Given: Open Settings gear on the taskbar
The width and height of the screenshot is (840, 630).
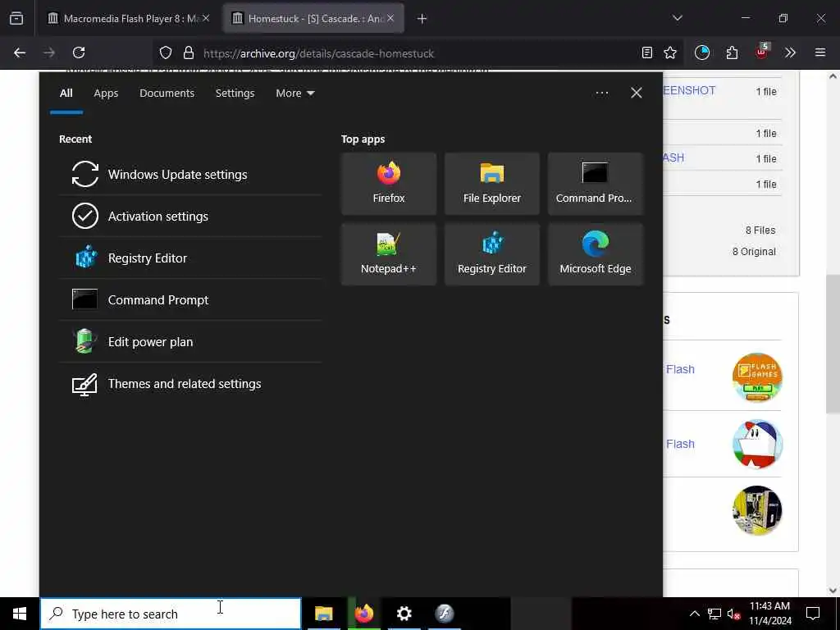Looking at the screenshot, I should click(x=404, y=614).
